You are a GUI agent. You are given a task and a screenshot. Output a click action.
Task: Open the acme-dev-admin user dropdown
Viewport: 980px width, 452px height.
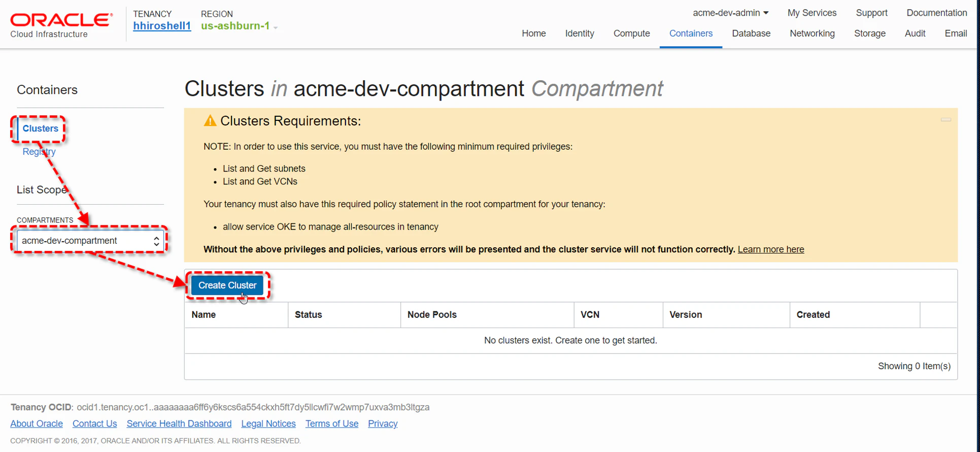pos(730,13)
